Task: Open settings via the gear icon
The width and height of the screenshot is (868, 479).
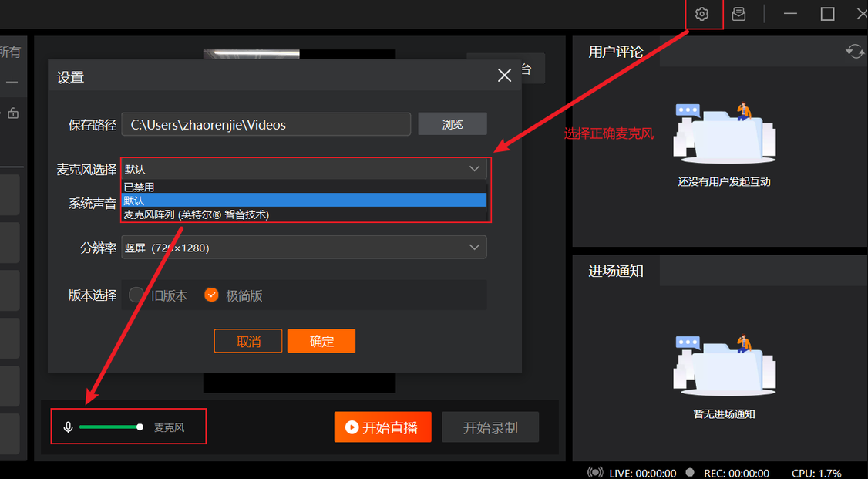Action: click(701, 14)
